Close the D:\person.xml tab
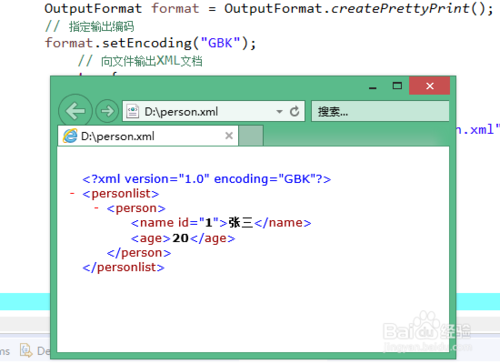This screenshot has width=500, height=364. point(229,136)
